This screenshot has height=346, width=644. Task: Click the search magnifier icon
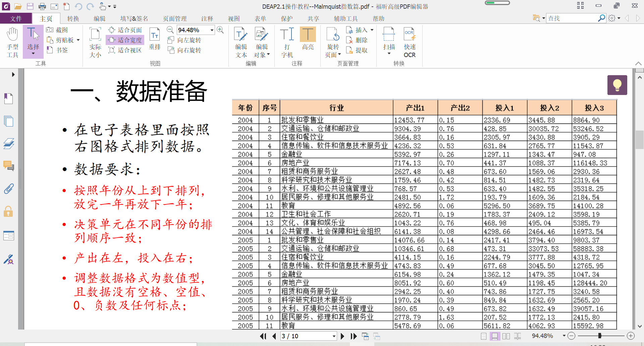pos(602,18)
